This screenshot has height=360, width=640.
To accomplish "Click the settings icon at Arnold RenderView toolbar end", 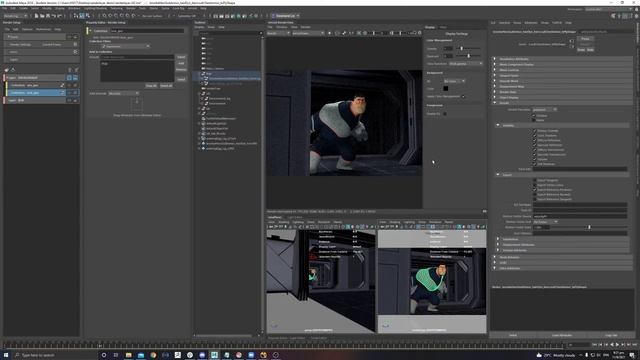I will click(x=420, y=33).
